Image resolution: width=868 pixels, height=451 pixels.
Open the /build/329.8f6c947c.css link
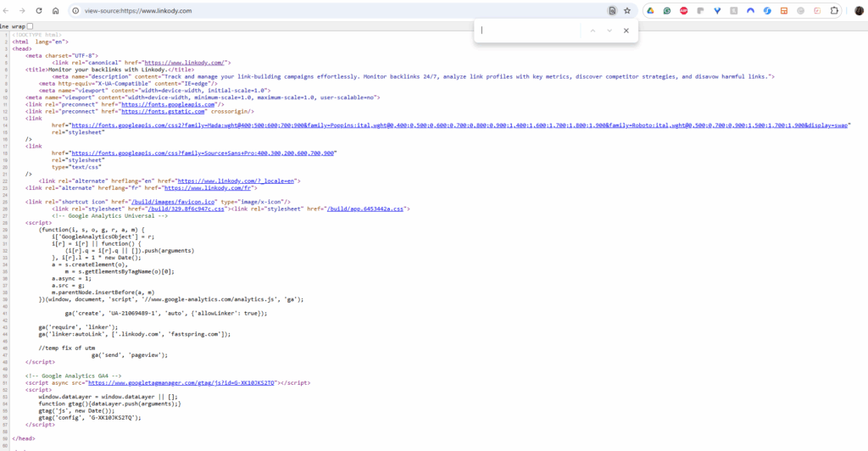click(186, 209)
